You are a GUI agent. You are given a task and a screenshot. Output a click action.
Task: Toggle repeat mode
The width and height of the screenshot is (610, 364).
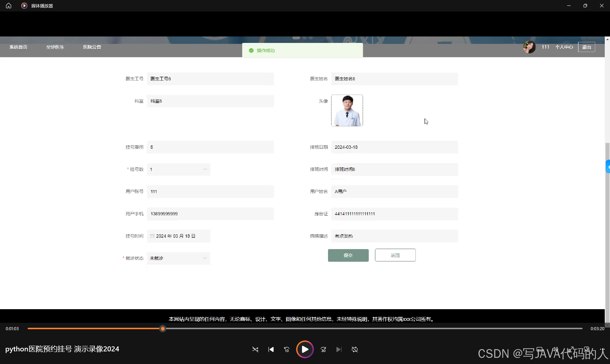point(354,349)
